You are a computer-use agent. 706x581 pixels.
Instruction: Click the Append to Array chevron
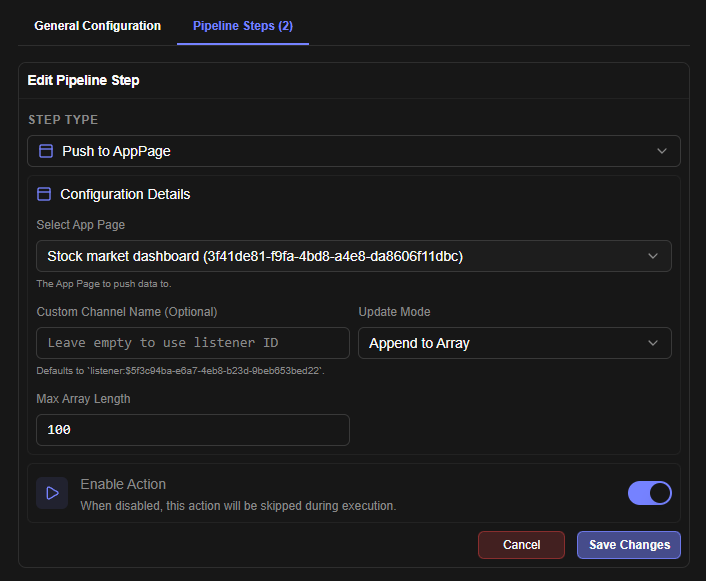point(652,343)
